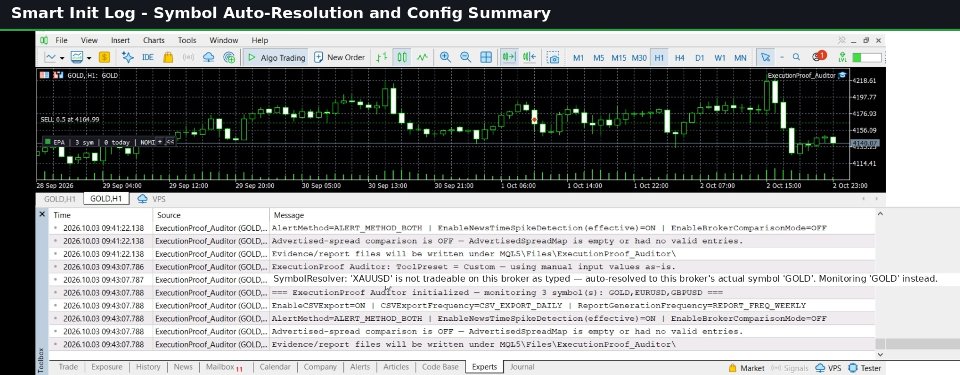
Task: Select the H1 timeframe
Action: 659,58
